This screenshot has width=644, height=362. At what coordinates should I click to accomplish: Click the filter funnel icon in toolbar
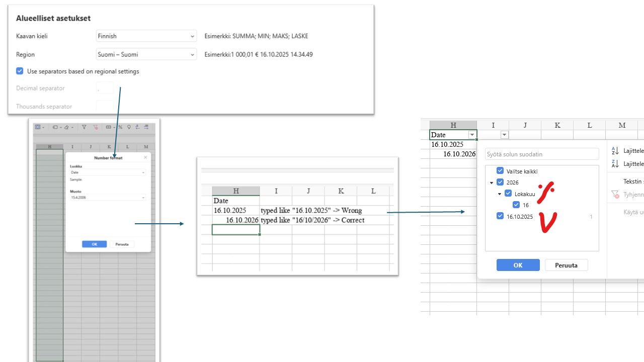click(84, 127)
